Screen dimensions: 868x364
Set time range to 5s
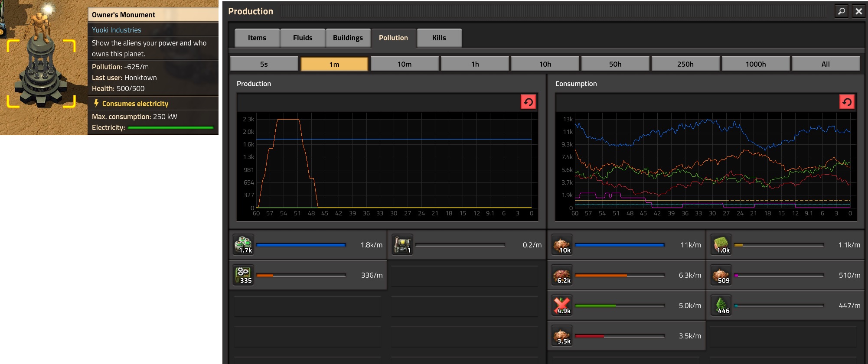coord(264,64)
